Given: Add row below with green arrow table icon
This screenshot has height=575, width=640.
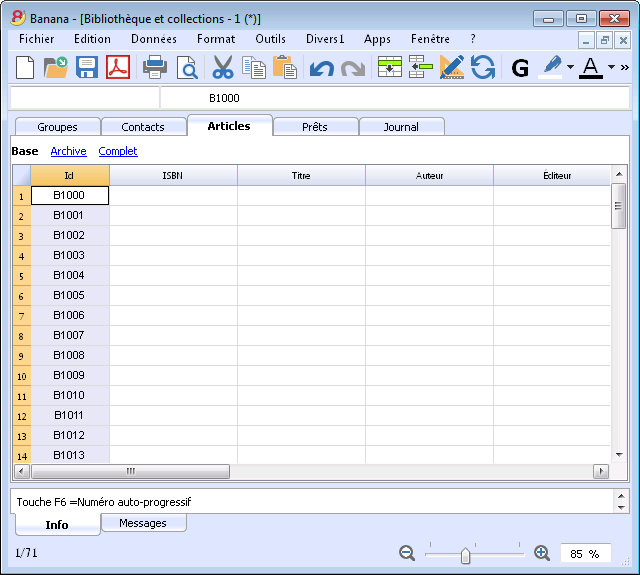Looking at the screenshot, I should (420, 67).
